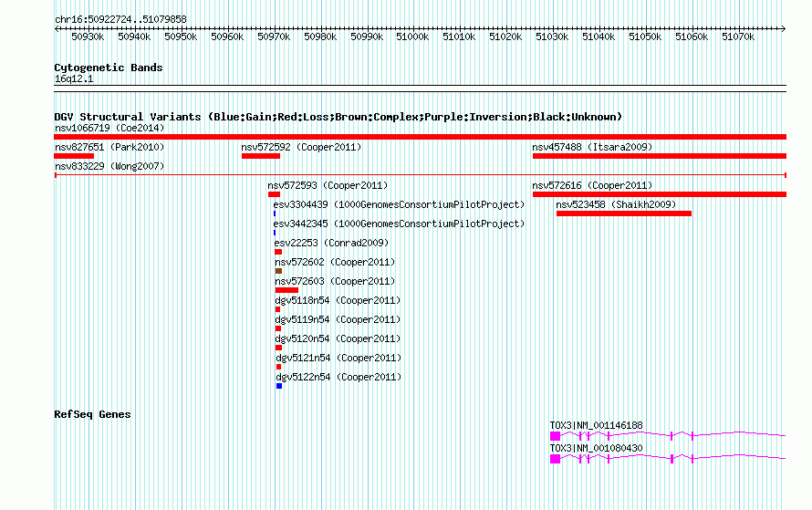Click the 50930k ruler tick label

coord(88,36)
